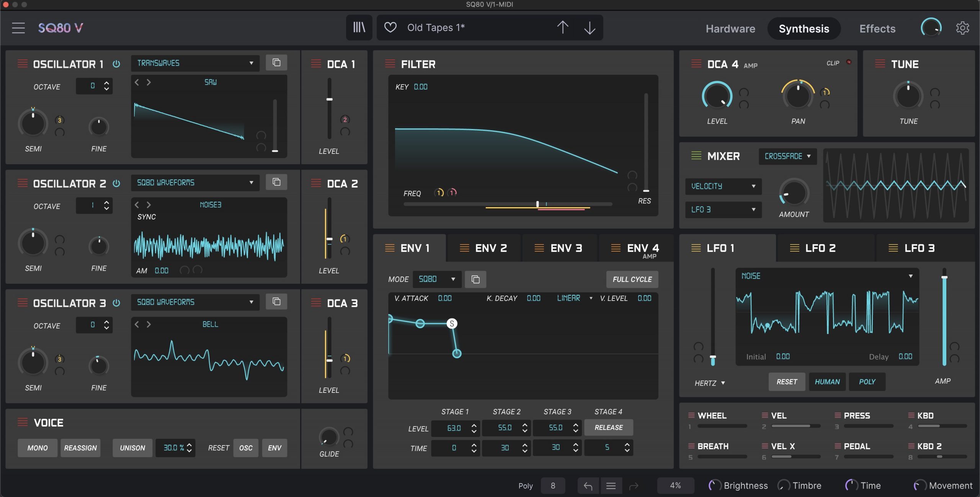The width and height of the screenshot is (980, 497).
Task: Copy Oscillator 1 settings icon
Action: pyautogui.click(x=276, y=62)
